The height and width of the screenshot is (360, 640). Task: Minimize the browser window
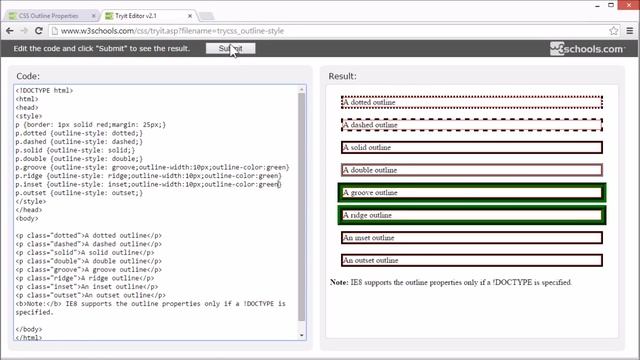(598, 5)
